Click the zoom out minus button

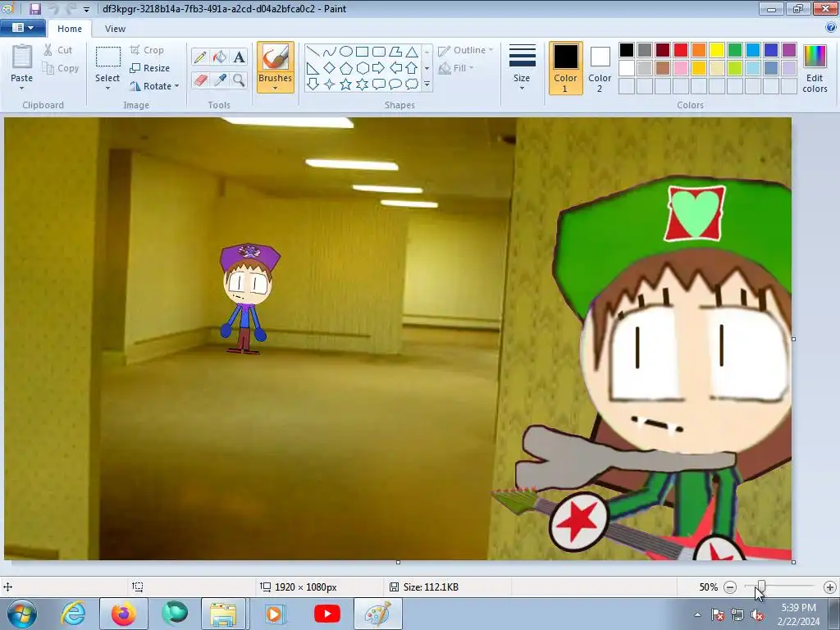tap(729, 587)
